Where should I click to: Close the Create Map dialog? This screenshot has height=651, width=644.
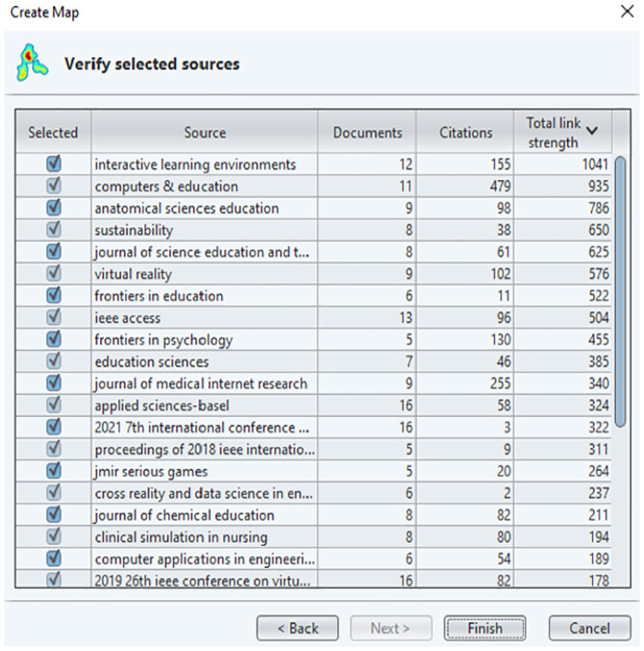[626, 12]
